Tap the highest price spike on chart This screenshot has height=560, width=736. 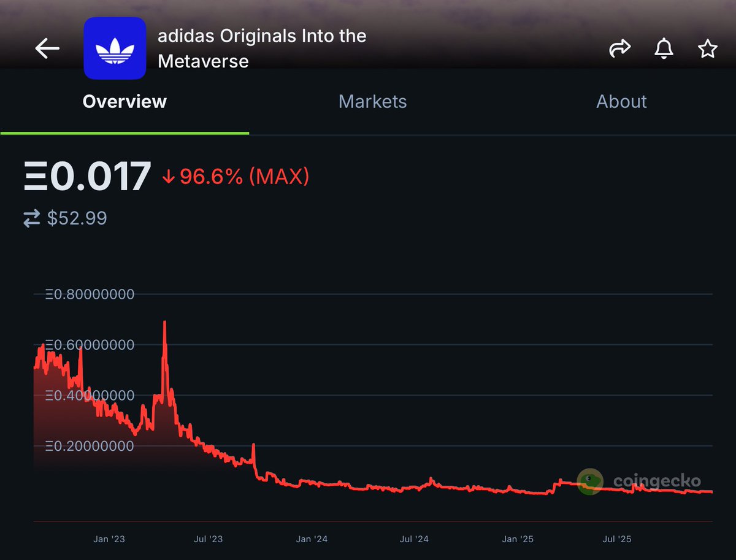click(164, 323)
